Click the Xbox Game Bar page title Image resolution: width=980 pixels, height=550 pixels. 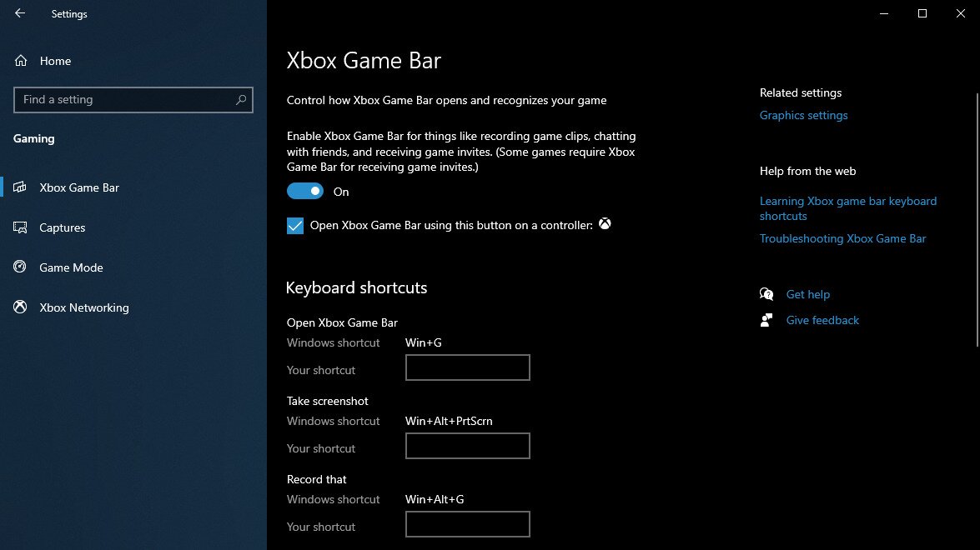pos(364,61)
